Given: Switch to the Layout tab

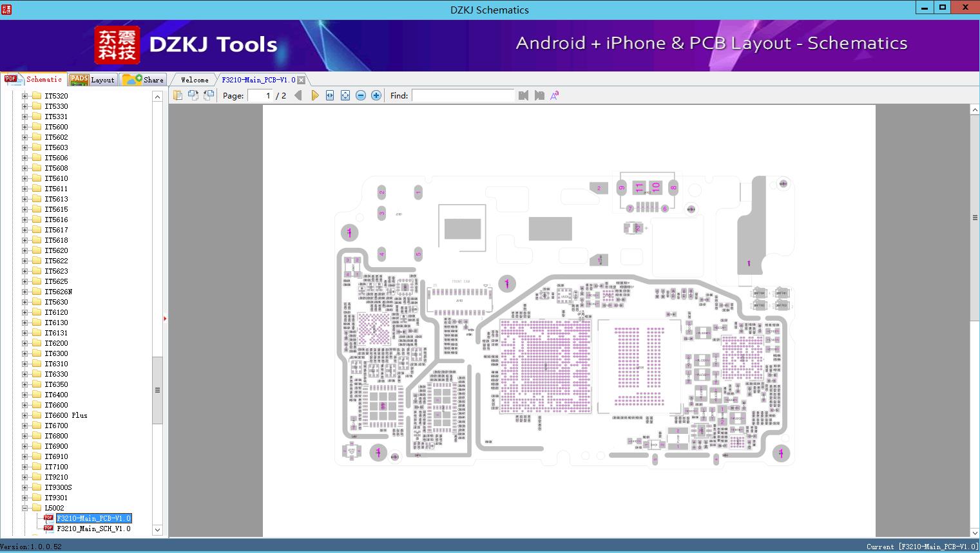Looking at the screenshot, I should click(93, 80).
